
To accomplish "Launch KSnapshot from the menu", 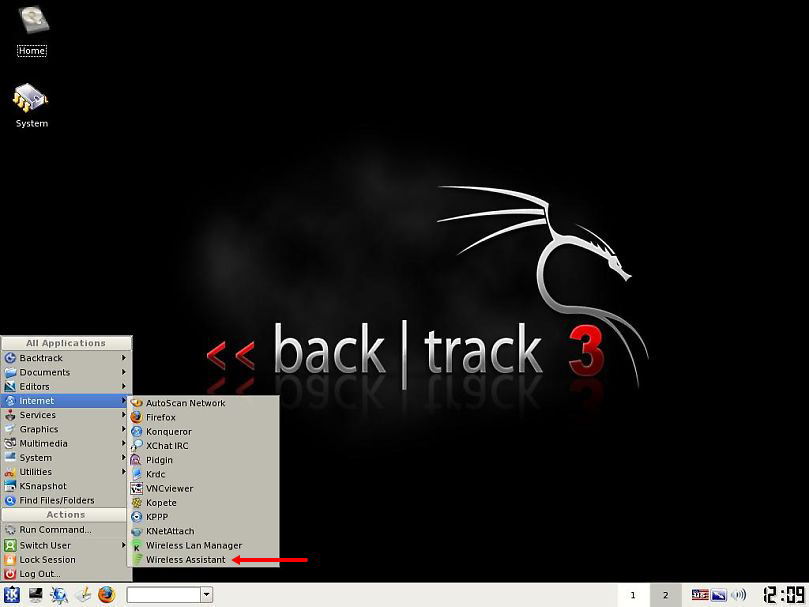I will click(x=65, y=486).
